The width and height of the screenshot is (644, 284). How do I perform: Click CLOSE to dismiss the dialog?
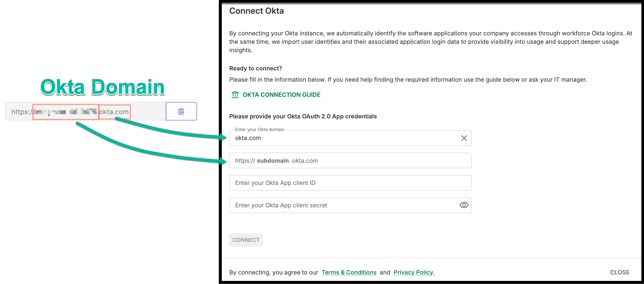tap(620, 272)
